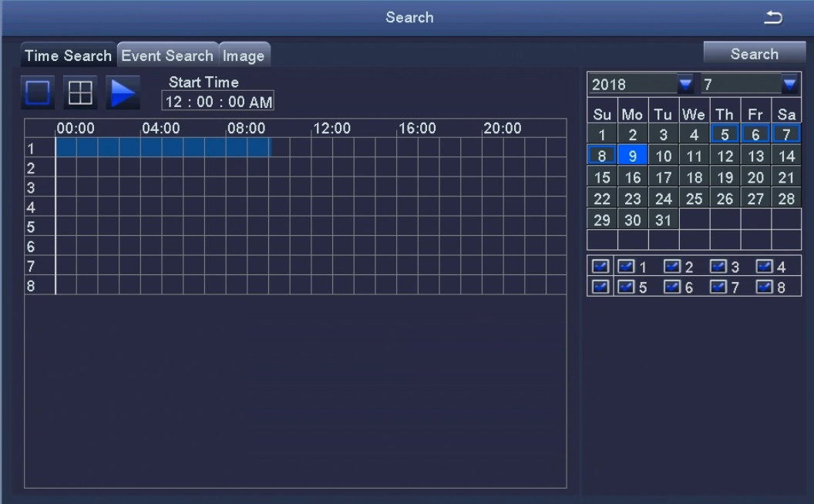Toggle the select-all checkbox for channels 1-4
The width and height of the screenshot is (814, 504).
pos(600,267)
